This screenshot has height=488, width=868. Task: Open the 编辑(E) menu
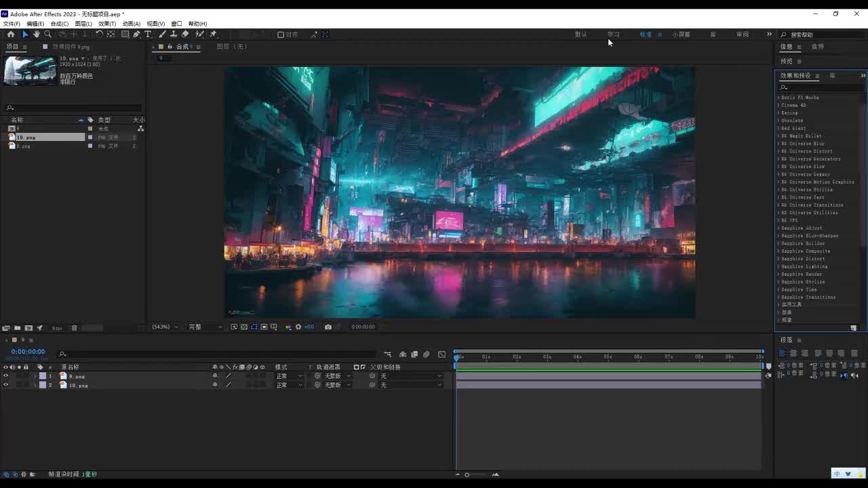point(35,24)
